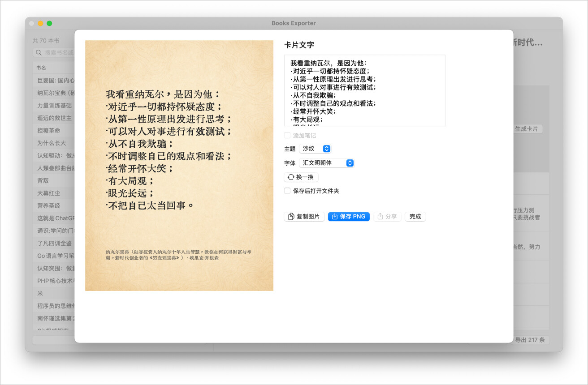
Task: Click the green window zoom button
Action: point(49,23)
